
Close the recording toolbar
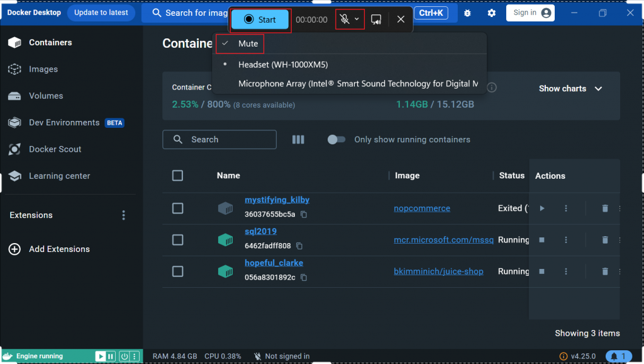click(401, 20)
